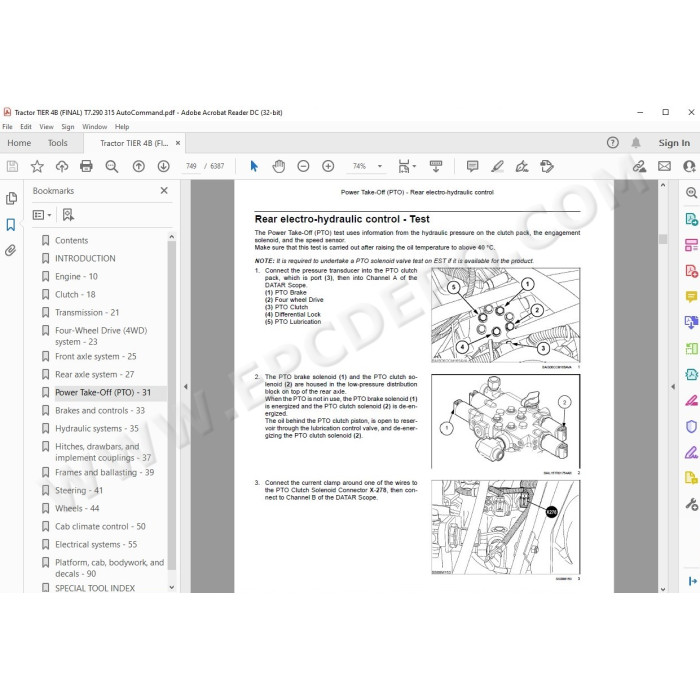Show Page Thumbnails panel icon

pyautogui.click(x=11, y=198)
